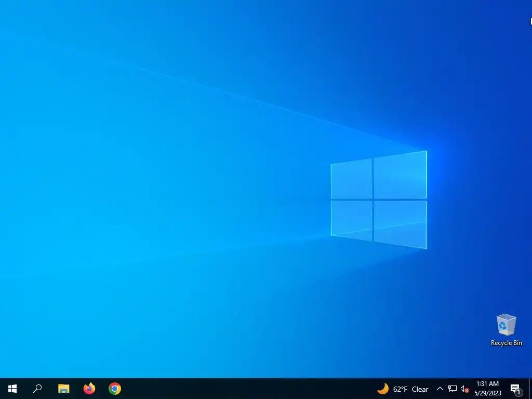Click the 62°F Clear weather text
Screen dimensions: 532x399
pos(410,389)
